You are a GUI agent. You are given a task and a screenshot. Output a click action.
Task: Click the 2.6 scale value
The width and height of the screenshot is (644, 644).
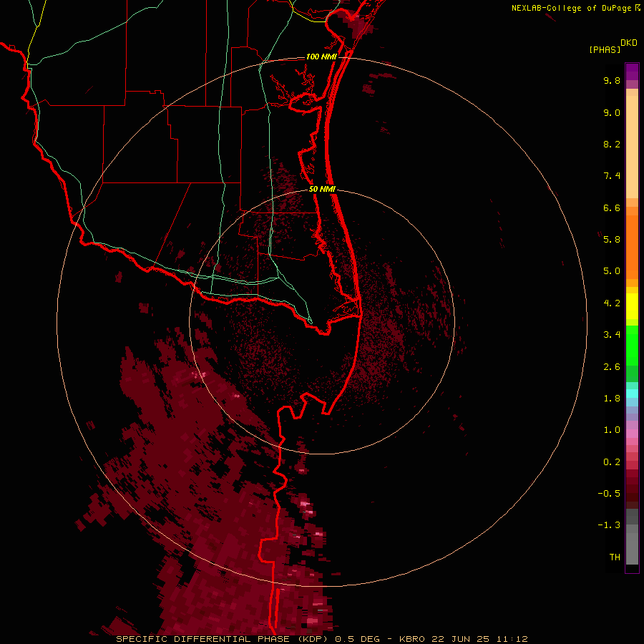(612, 367)
